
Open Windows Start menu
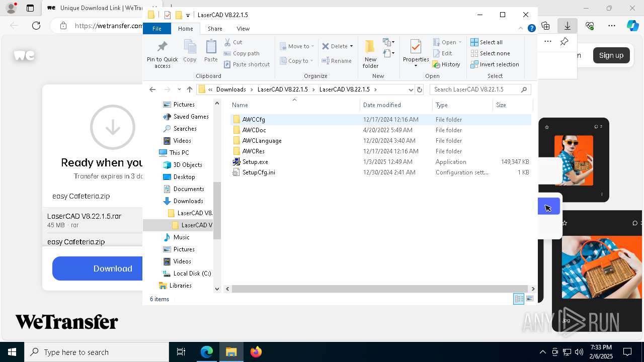click(12, 352)
